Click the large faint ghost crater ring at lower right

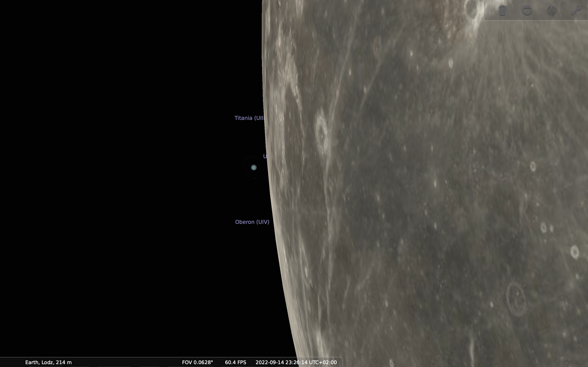click(x=516, y=299)
